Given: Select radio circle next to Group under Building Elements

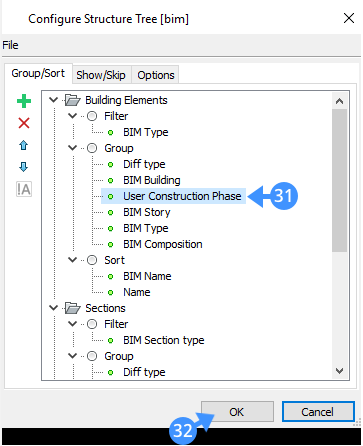Looking at the screenshot, I should pyautogui.click(x=92, y=148).
